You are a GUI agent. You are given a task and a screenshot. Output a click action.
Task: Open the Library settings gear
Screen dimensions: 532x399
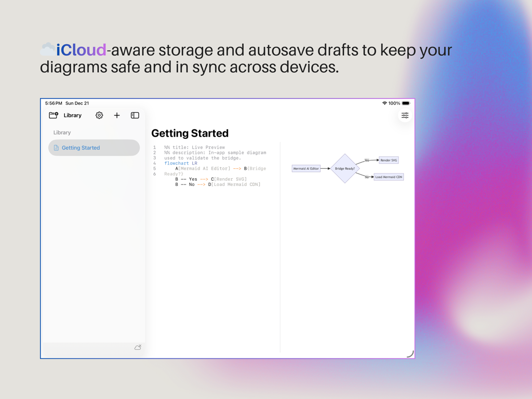(x=99, y=115)
